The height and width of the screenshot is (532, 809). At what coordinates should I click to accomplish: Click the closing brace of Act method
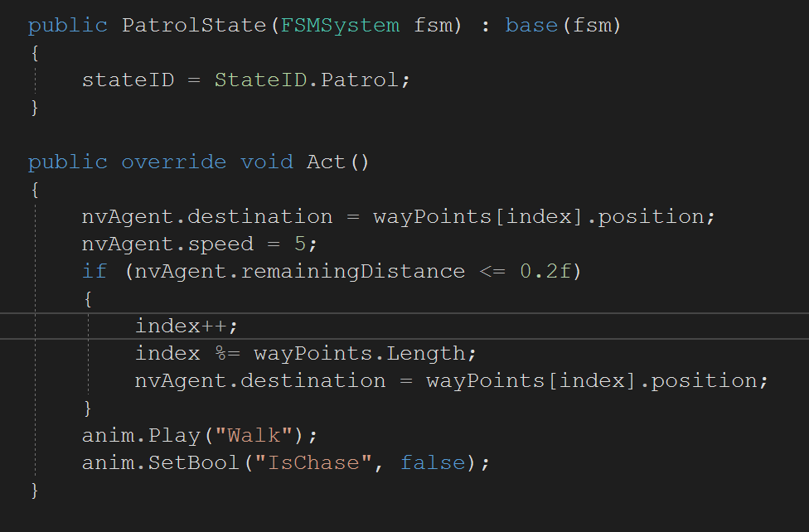(34, 491)
